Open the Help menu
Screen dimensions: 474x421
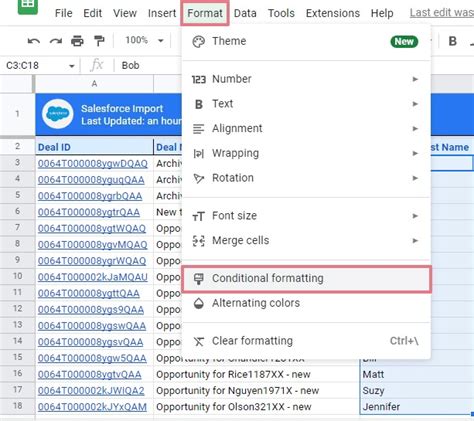click(382, 13)
